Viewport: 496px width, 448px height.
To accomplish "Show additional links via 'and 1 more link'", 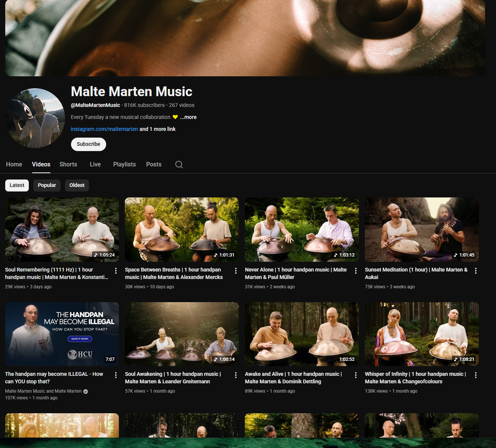I will pos(157,129).
